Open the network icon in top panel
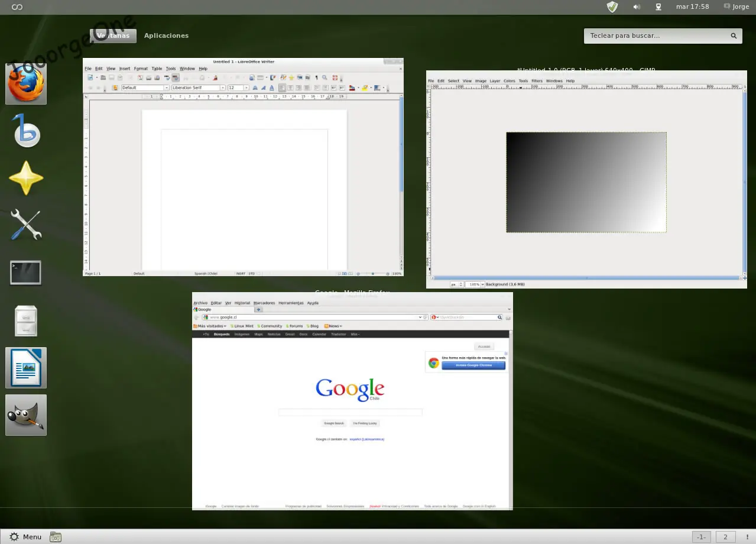The image size is (756, 544). (x=658, y=7)
